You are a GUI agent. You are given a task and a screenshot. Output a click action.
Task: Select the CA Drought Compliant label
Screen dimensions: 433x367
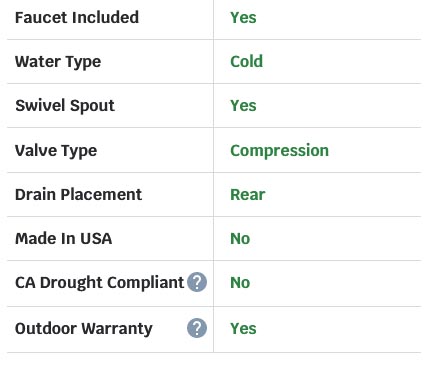(x=99, y=283)
